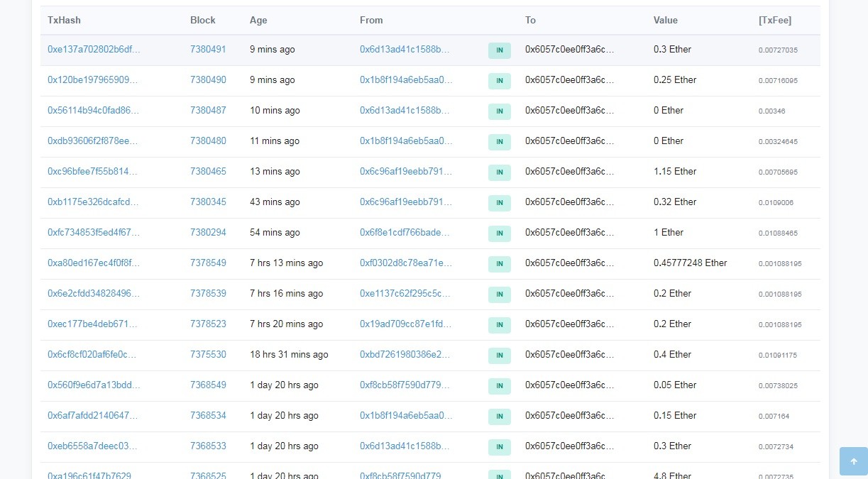Click the Block column header
The height and width of the screenshot is (479, 868).
point(203,21)
